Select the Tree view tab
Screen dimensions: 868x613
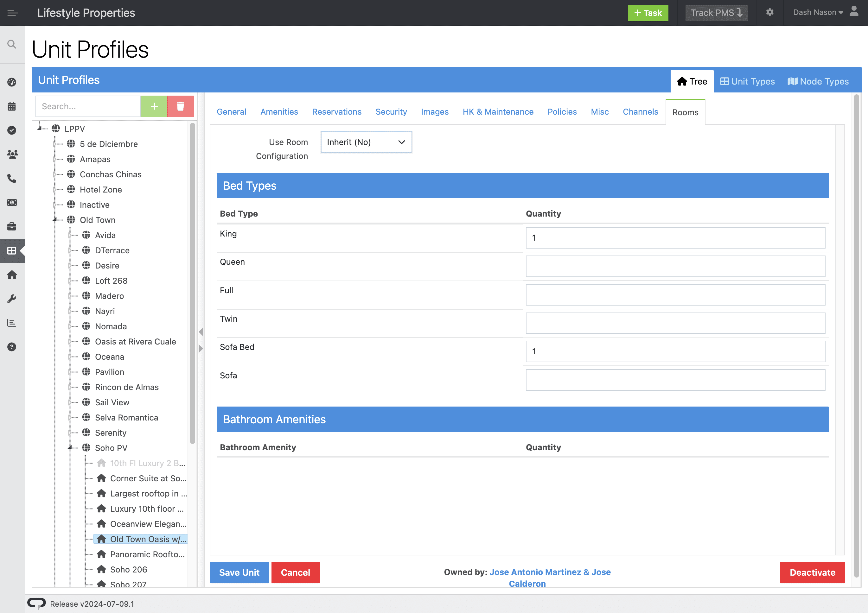[x=692, y=81]
